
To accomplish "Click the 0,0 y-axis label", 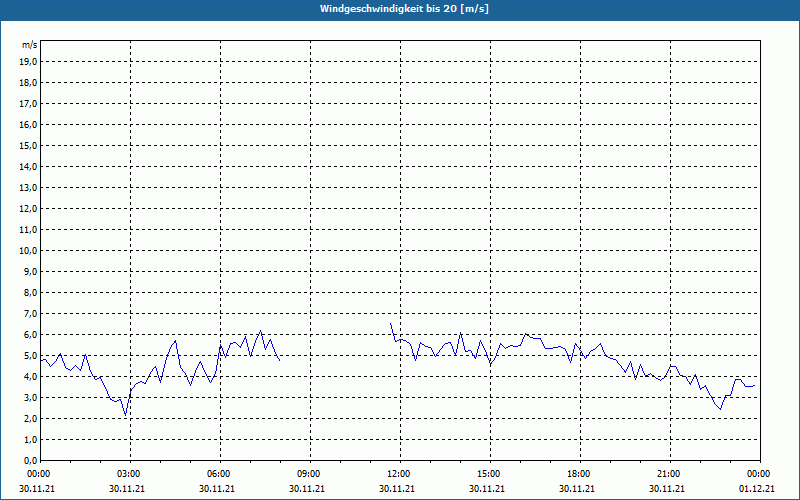I will pyautogui.click(x=31, y=461).
